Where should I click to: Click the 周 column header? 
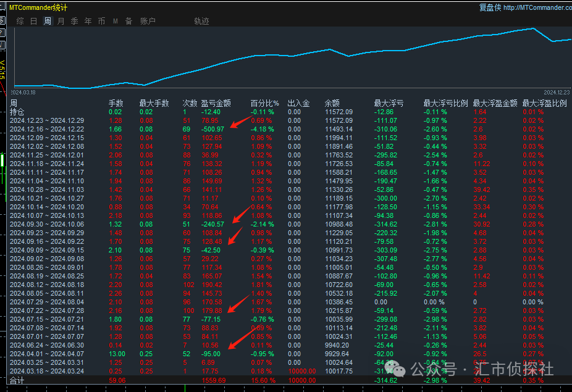click(14, 103)
